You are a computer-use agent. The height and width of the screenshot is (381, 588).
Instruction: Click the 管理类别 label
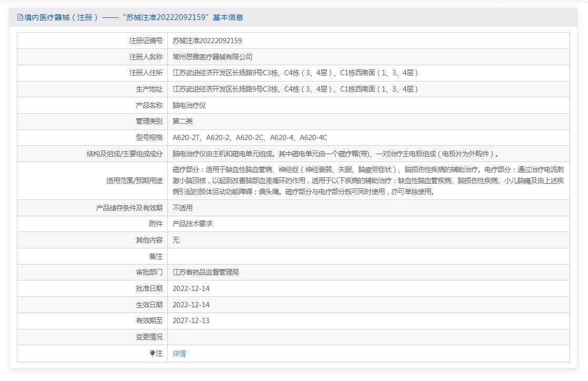click(150, 121)
